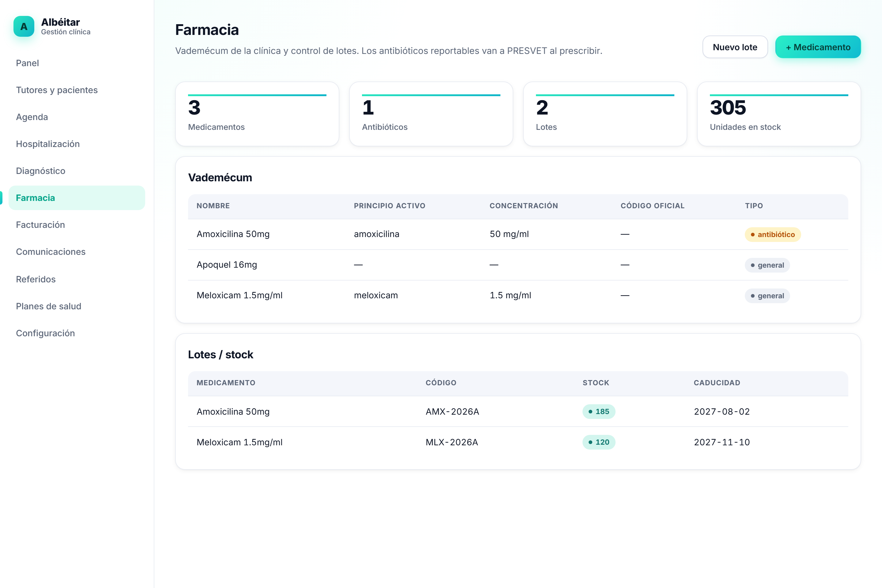Click the Albéitar logo icon
The width and height of the screenshot is (882, 588).
[x=24, y=26]
